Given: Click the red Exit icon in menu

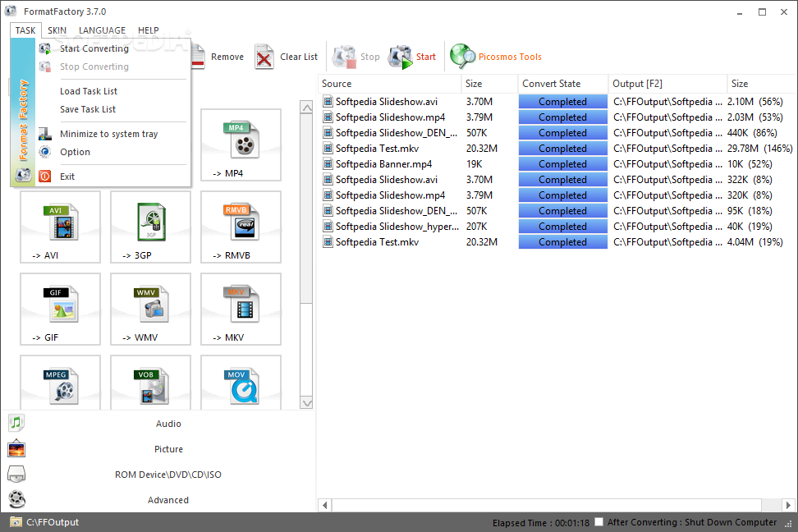Looking at the screenshot, I should (x=45, y=177).
